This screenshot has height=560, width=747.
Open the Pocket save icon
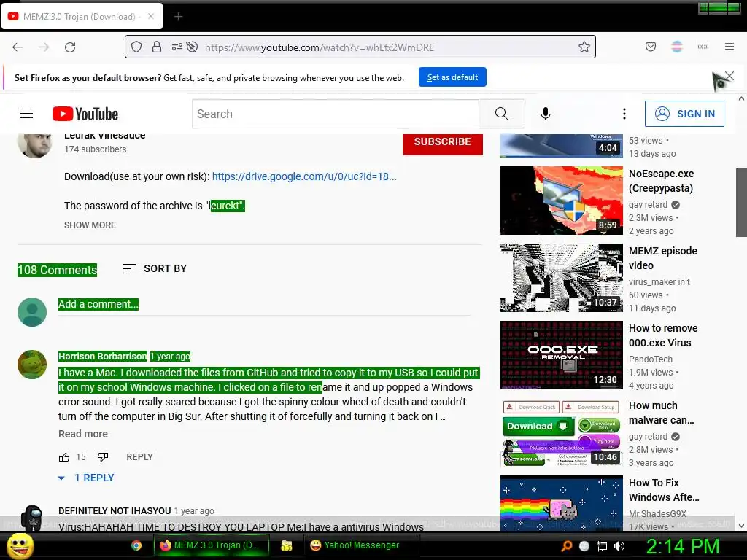[651, 47]
